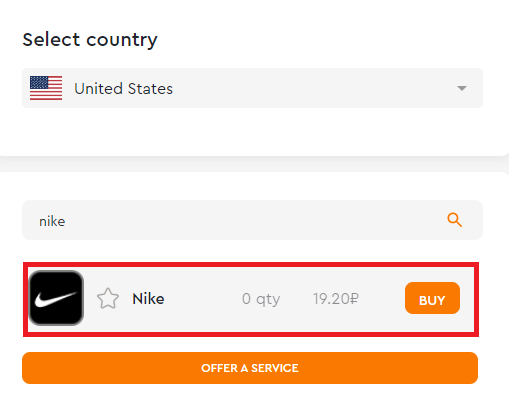
Task: Click the Select country heading
Action: coord(90,40)
